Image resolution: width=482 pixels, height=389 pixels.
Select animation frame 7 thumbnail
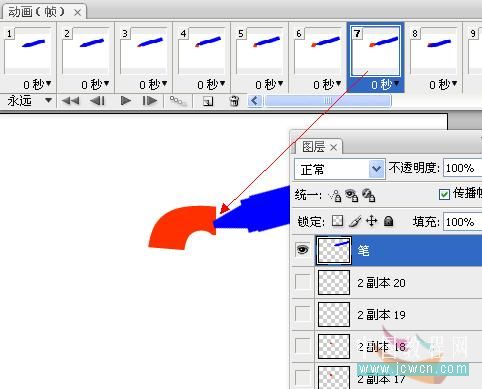pos(376,50)
